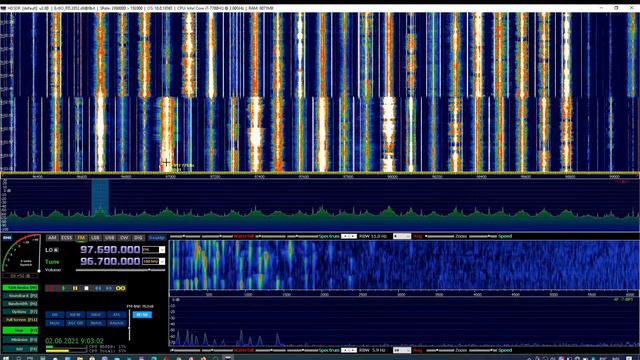Adjust the lower Speed slider
Screen dimensions: 640x360
(x=484, y=350)
